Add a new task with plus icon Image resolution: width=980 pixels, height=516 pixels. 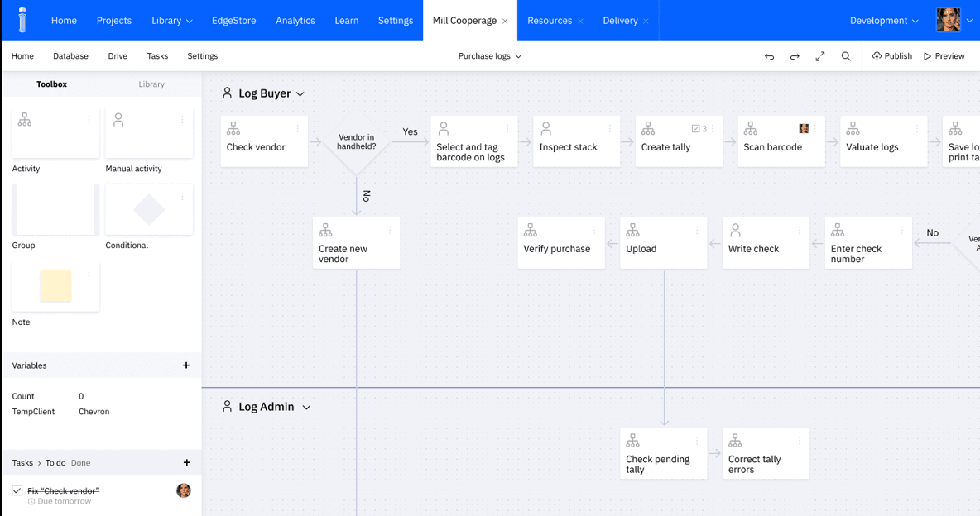click(x=186, y=463)
